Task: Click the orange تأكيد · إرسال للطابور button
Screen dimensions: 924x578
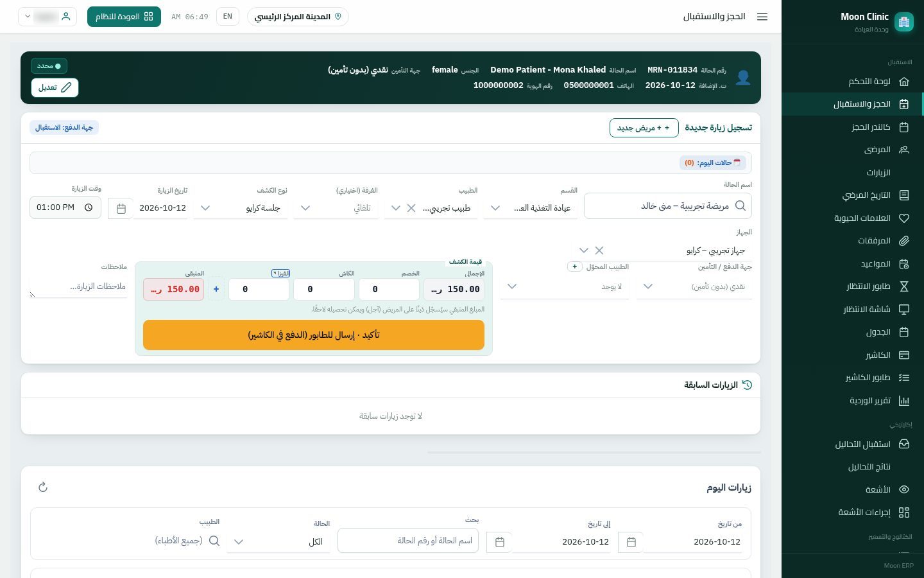Action: click(x=314, y=335)
